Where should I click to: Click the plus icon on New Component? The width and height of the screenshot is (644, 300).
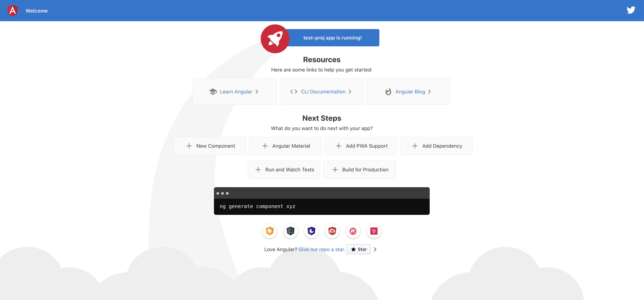pyautogui.click(x=189, y=146)
